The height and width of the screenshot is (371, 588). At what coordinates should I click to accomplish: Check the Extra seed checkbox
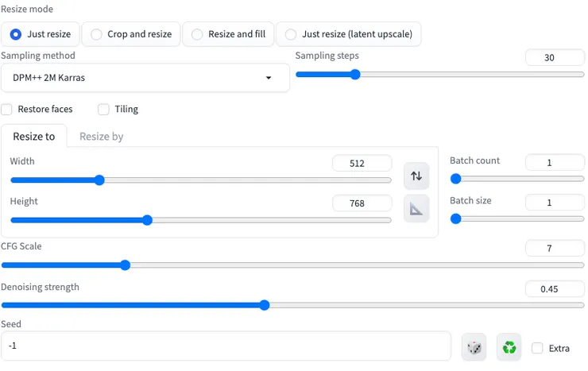point(538,348)
